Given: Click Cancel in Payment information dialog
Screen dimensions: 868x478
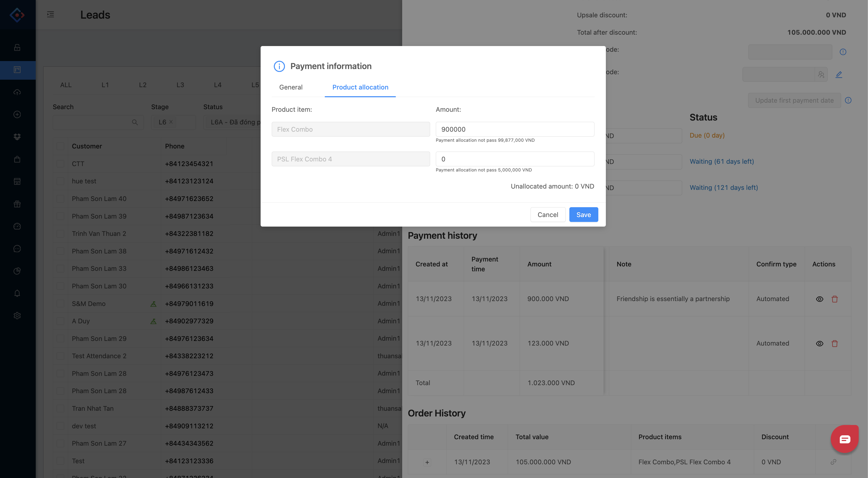Looking at the screenshot, I should (x=548, y=215).
